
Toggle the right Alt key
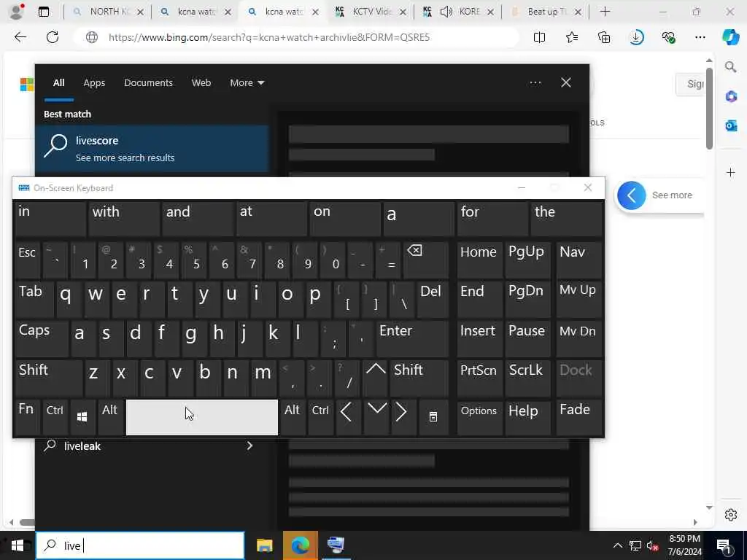click(x=293, y=416)
